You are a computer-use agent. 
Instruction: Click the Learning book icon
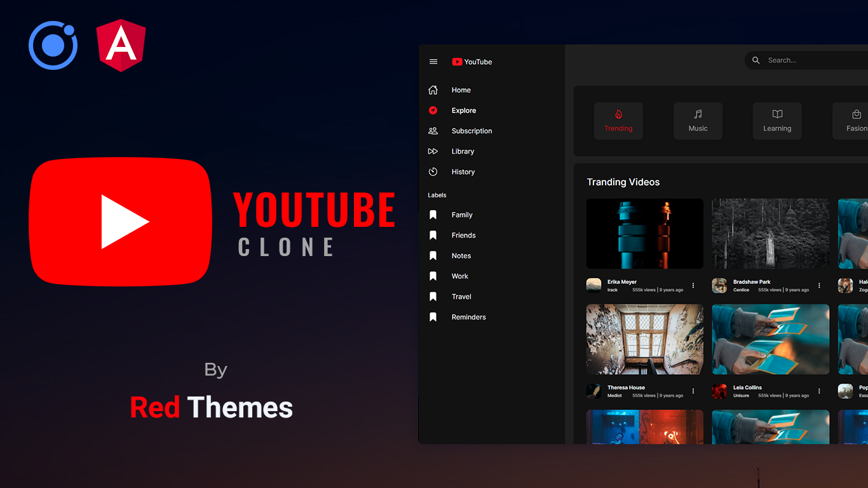tap(777, 114)
